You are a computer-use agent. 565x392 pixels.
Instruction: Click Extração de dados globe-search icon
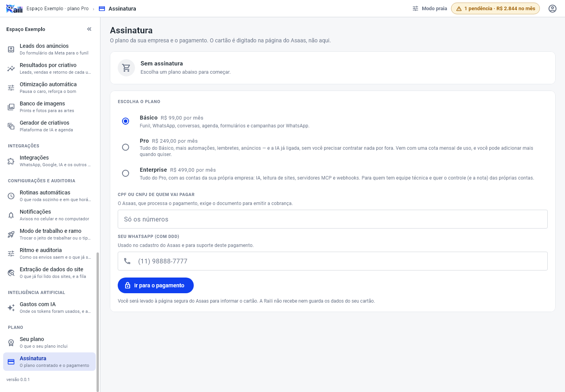(x=11, y=273)
